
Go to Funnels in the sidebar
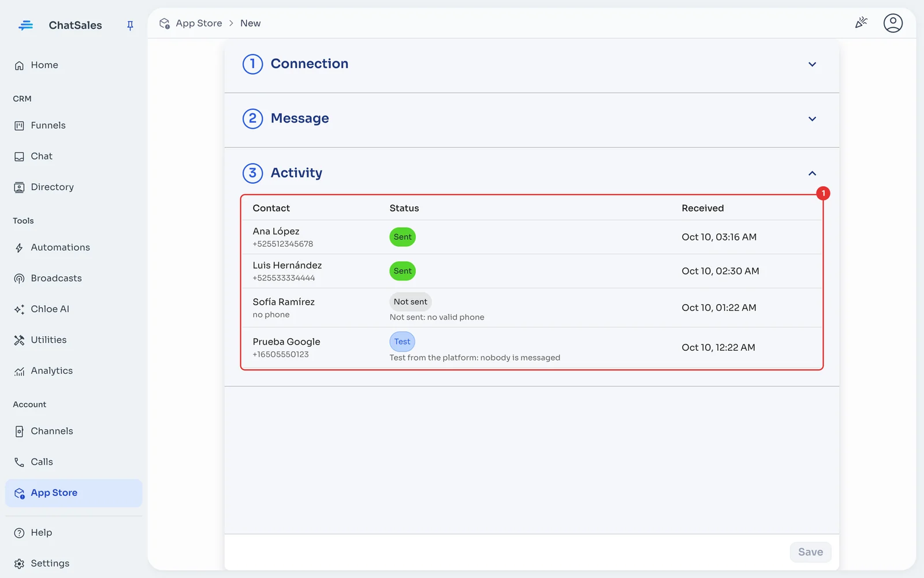coord(73,125)
